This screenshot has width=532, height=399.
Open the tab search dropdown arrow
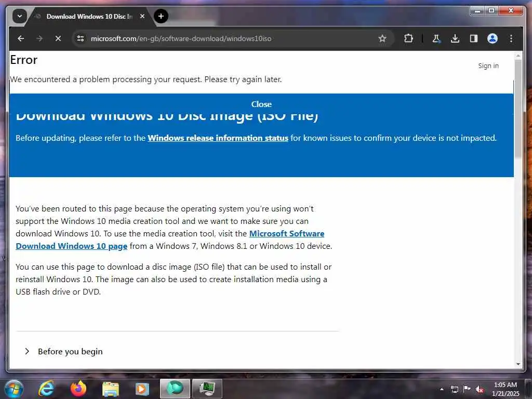19,16
